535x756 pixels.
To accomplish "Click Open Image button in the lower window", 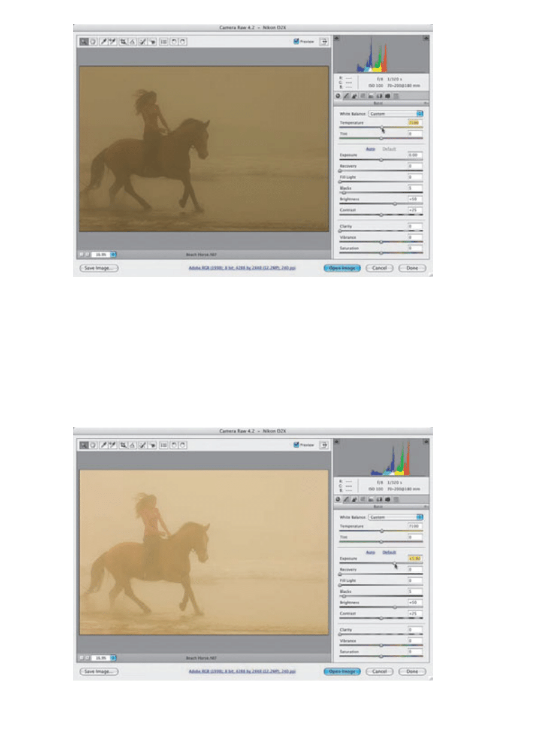I will pyautogui.click(x=342, y=672).
